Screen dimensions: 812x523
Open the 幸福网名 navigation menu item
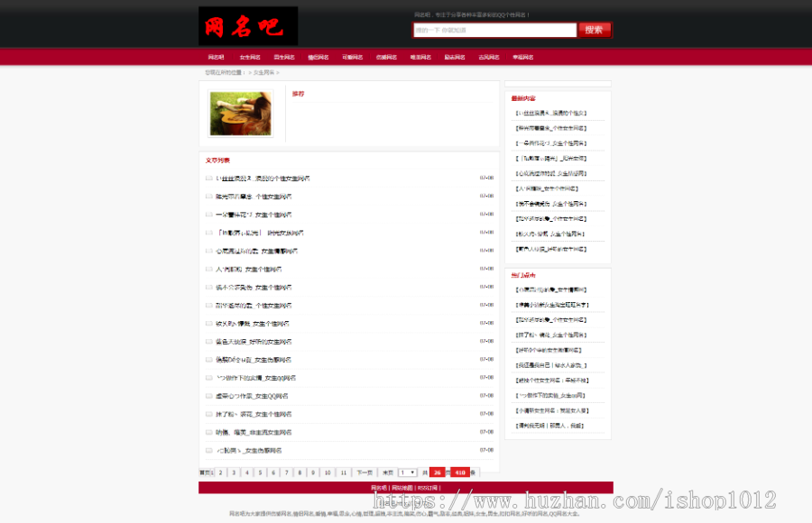(523, 58)
